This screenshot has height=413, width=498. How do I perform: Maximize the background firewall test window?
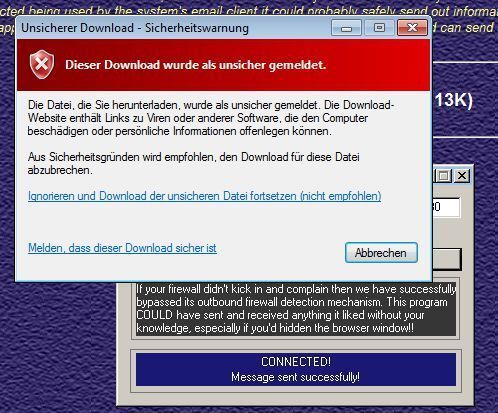443,176
